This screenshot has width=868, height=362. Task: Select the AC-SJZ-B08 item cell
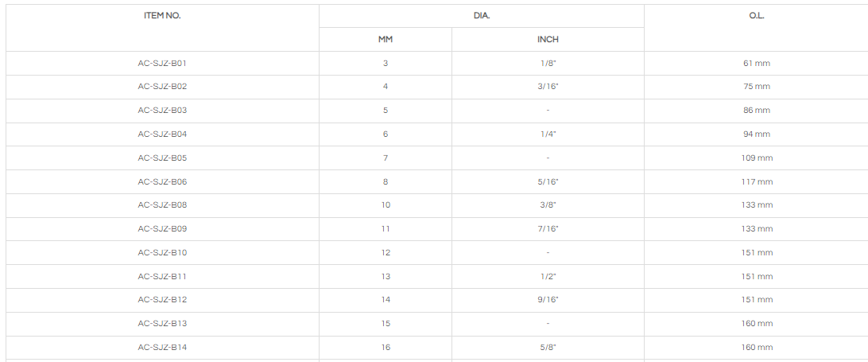click(162, 204)
